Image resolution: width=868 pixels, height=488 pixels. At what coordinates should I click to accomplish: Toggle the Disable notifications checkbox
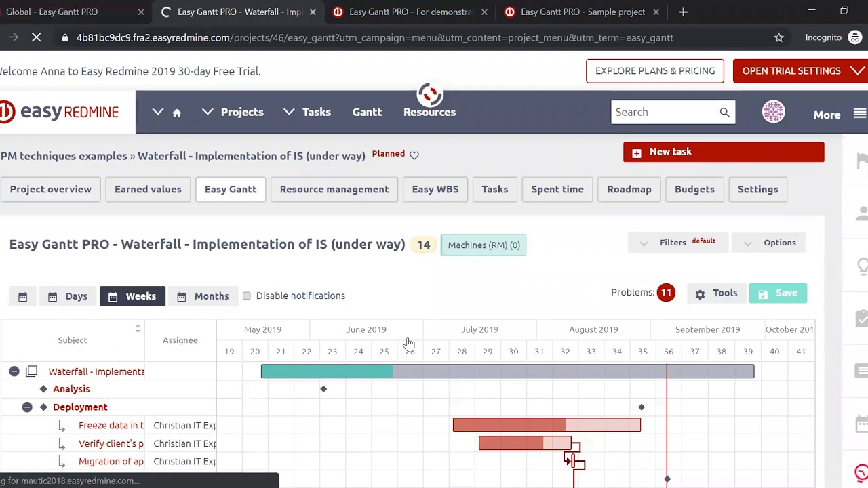click(247, 296)
